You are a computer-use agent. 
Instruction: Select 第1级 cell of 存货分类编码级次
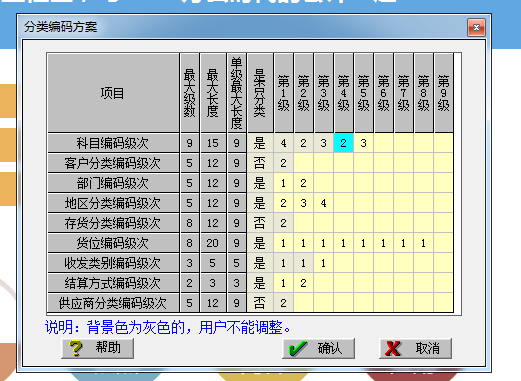[283, 223]
